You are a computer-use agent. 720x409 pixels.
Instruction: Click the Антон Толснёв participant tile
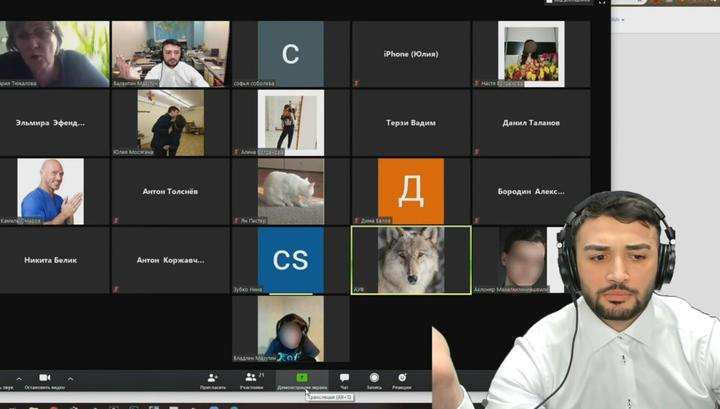pyautogui.click(x=170, y=190)
